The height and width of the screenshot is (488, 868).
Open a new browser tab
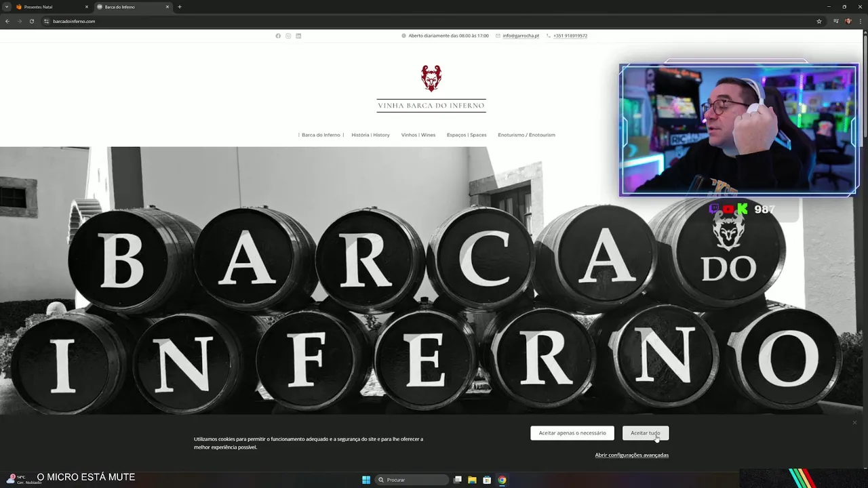[x=180, y=7]
